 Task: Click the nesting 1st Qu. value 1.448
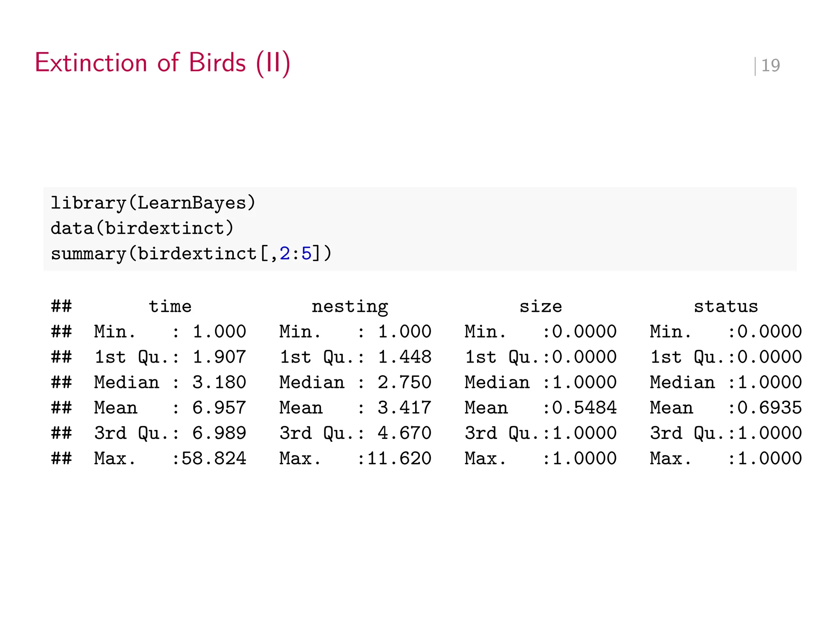click(x=405, y=357)
